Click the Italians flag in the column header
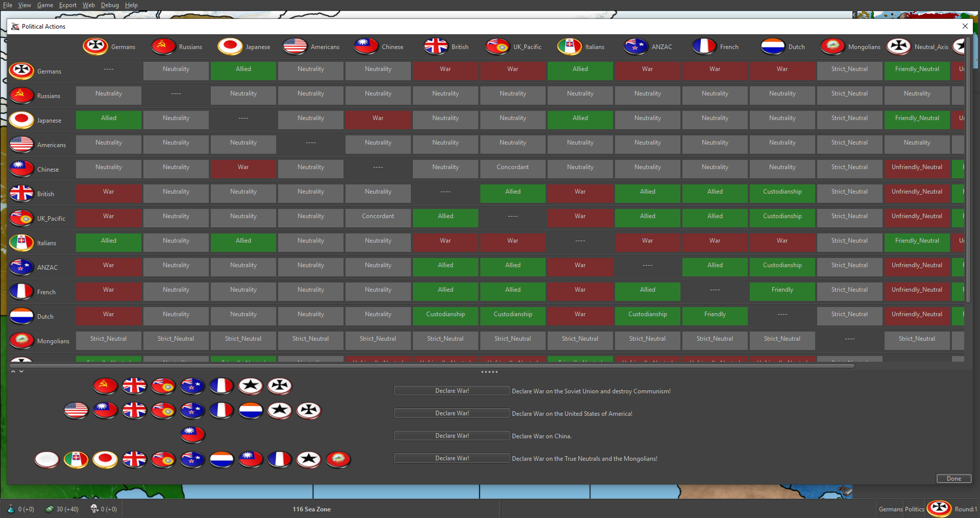 click(570, 46)
